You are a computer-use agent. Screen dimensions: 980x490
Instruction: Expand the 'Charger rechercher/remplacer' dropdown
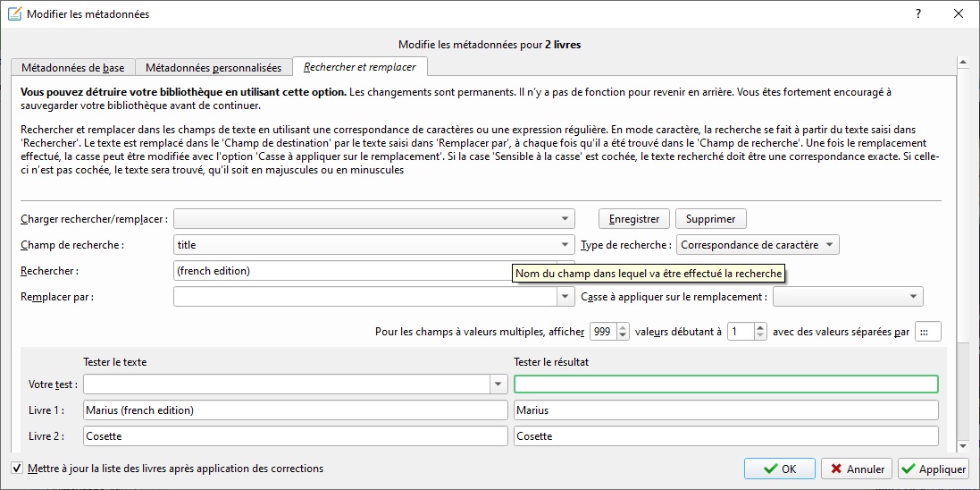pyautogui.click(x=565, y=219)
